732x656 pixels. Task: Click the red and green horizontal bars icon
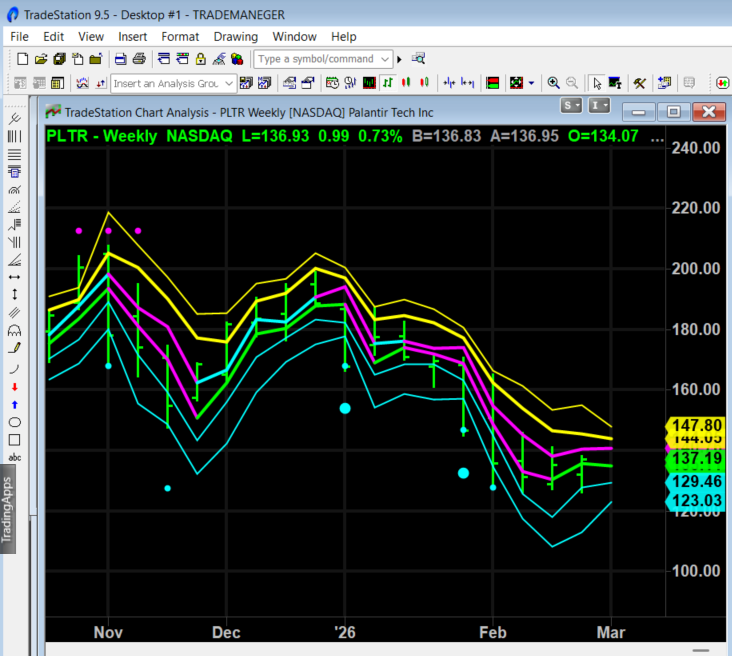pyautogui.click(x=493, y=83)
